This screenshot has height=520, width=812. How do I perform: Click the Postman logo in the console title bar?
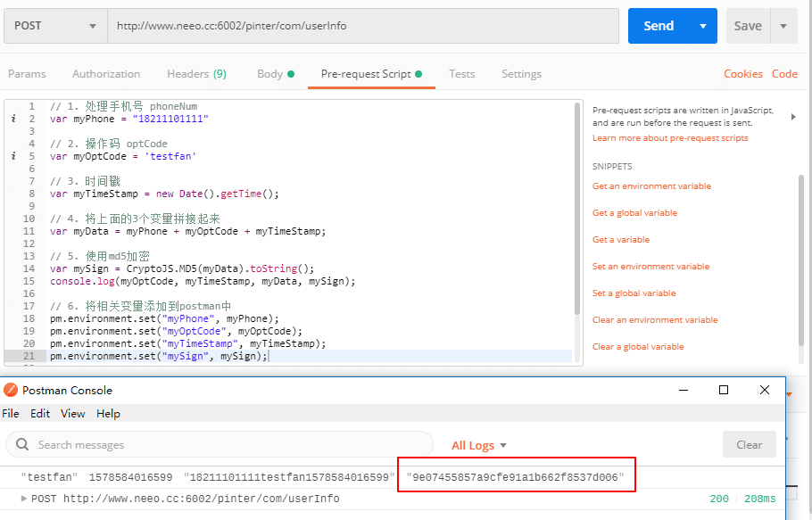pos(11,390)
